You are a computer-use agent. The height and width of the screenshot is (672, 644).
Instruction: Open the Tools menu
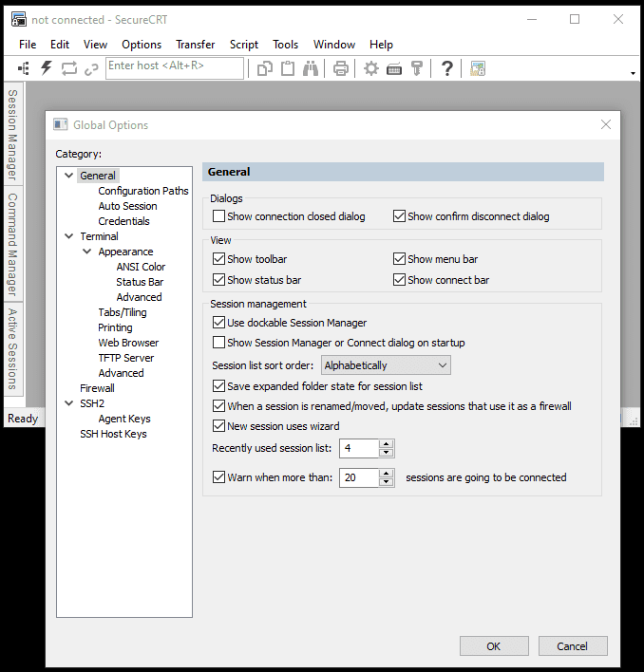[x=285, y=45]
